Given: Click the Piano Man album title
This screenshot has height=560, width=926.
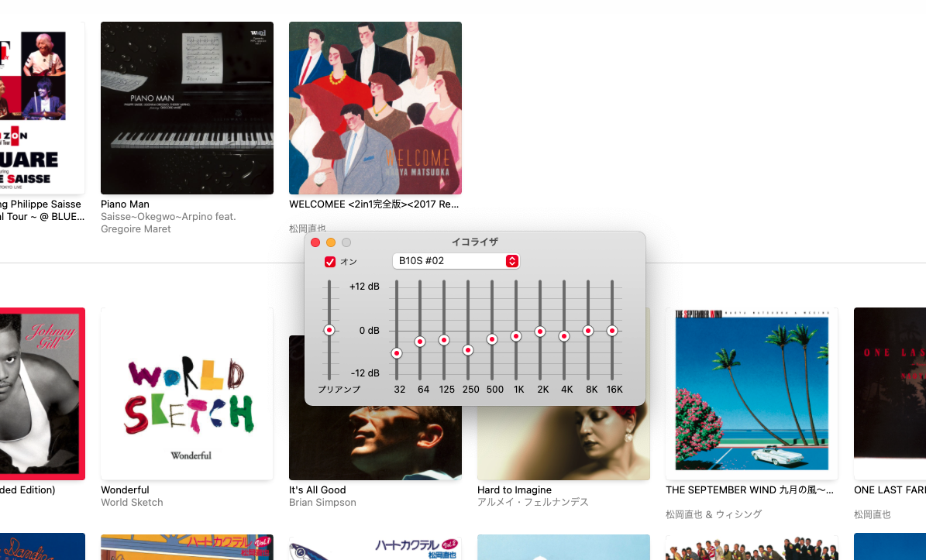Looking at the screenshot, I should (126, 204).
